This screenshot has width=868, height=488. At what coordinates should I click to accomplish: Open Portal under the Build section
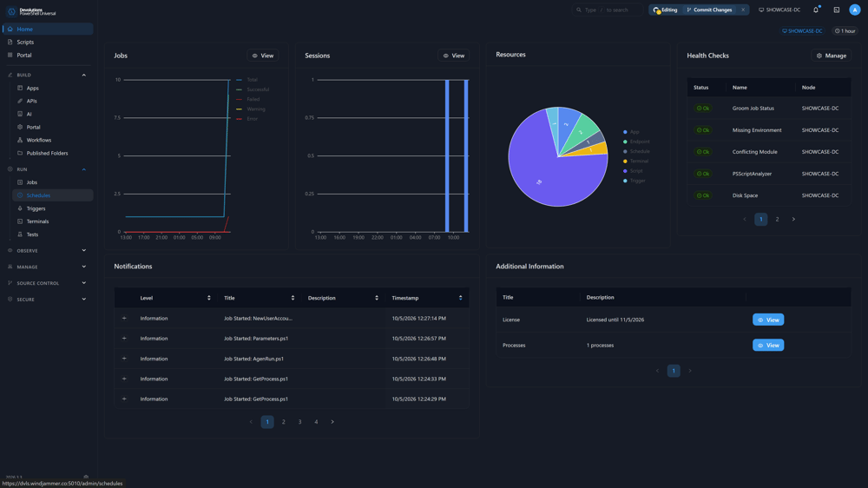(53, 127)
